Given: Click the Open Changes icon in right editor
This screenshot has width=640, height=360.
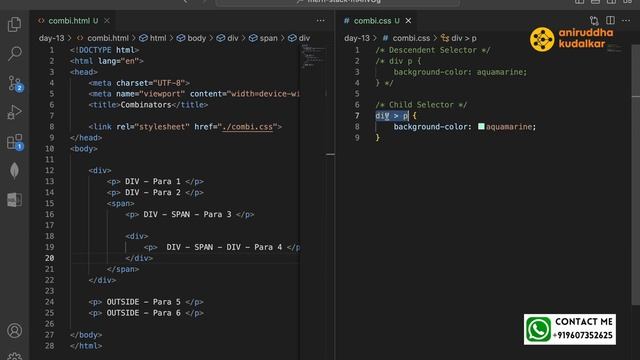Looking at the screenshot, I should 594,20.
